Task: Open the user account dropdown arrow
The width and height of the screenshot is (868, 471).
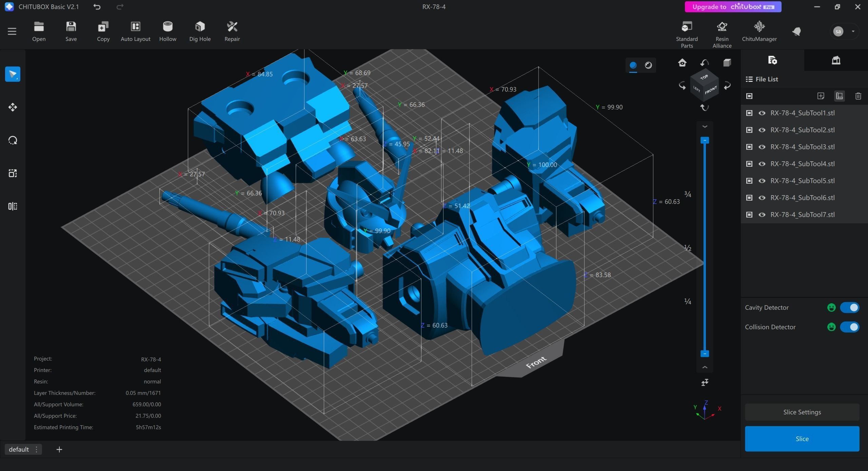Action: 853,32
